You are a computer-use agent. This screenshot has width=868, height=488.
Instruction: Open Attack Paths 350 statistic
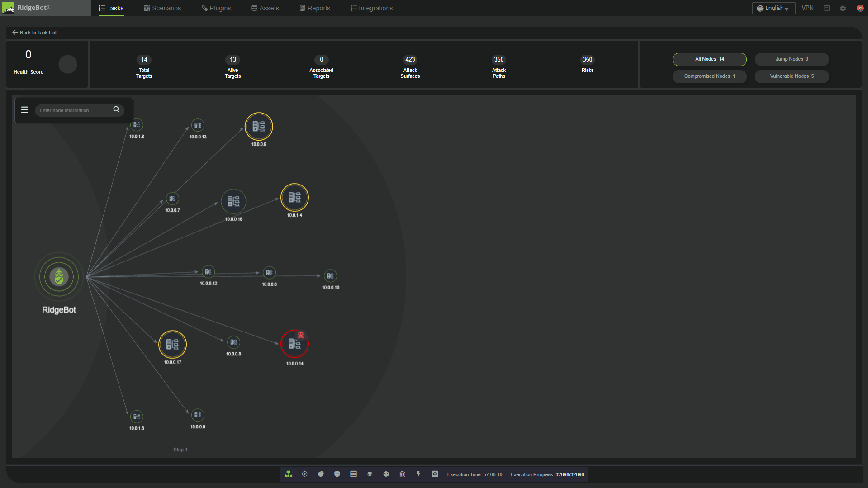[x=498, y=66]
